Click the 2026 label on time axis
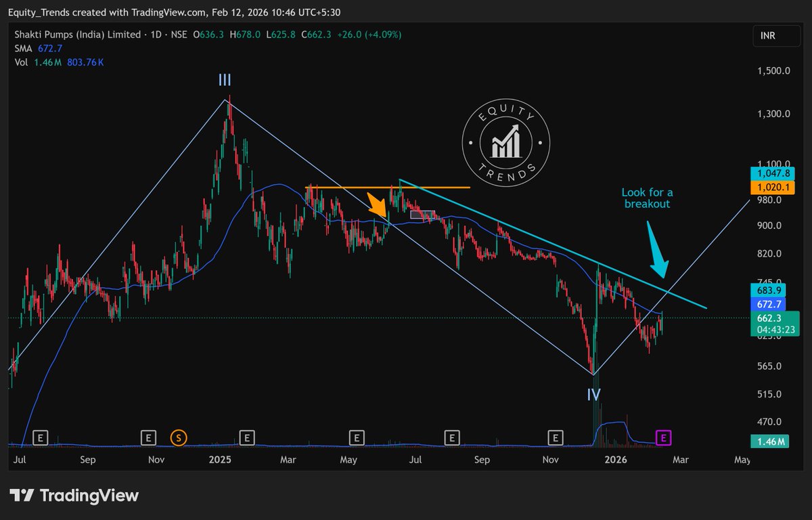This screenshot has height=520, width=812. (x=616, y=460)
